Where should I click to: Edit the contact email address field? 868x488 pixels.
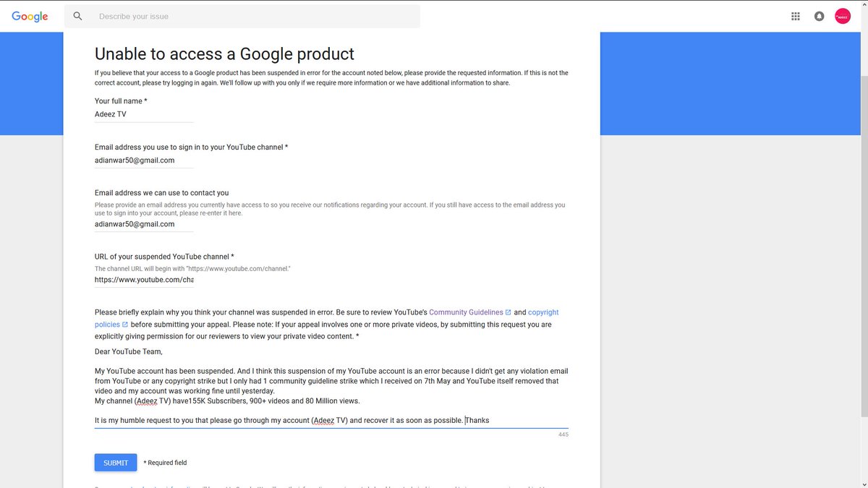(144, 224)
